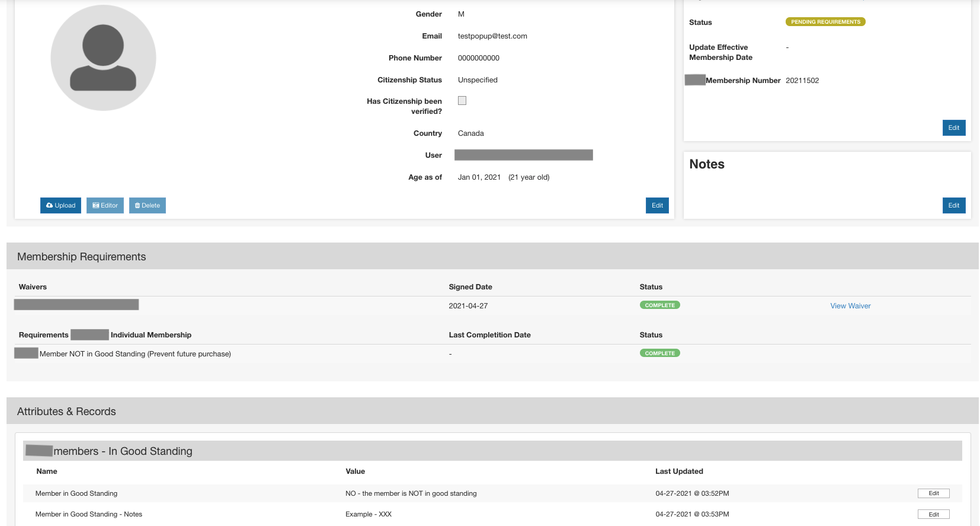This screenshot has width=980, height=526.
Task: Edit the personal profile details
Action: coord(657,205)
